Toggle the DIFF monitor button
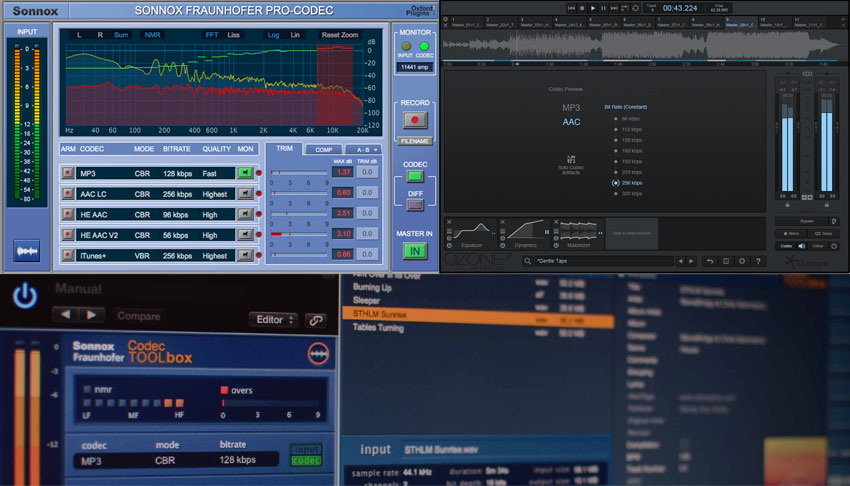 coord(415,205)
